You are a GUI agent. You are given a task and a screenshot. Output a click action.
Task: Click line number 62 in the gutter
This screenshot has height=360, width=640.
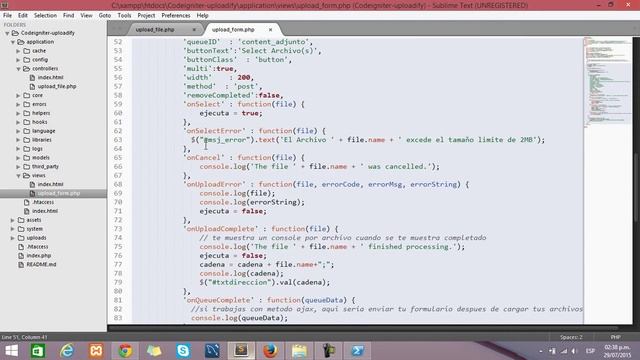pyautogui.click(x=118, y=131)
